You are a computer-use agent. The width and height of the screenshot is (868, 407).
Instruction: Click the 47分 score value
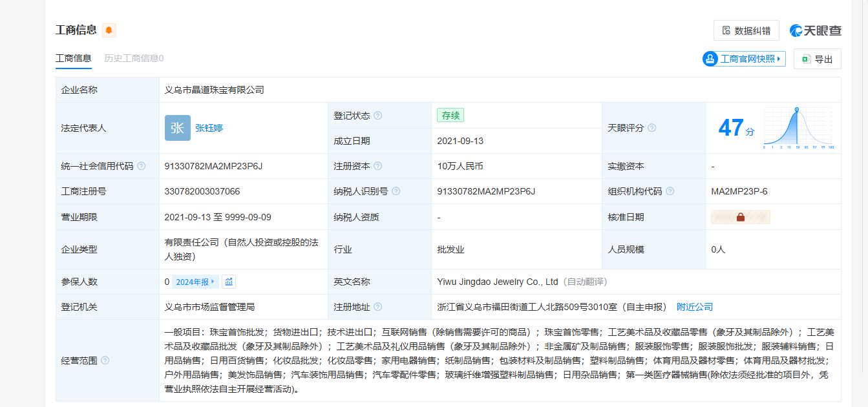tap(737, 128)
